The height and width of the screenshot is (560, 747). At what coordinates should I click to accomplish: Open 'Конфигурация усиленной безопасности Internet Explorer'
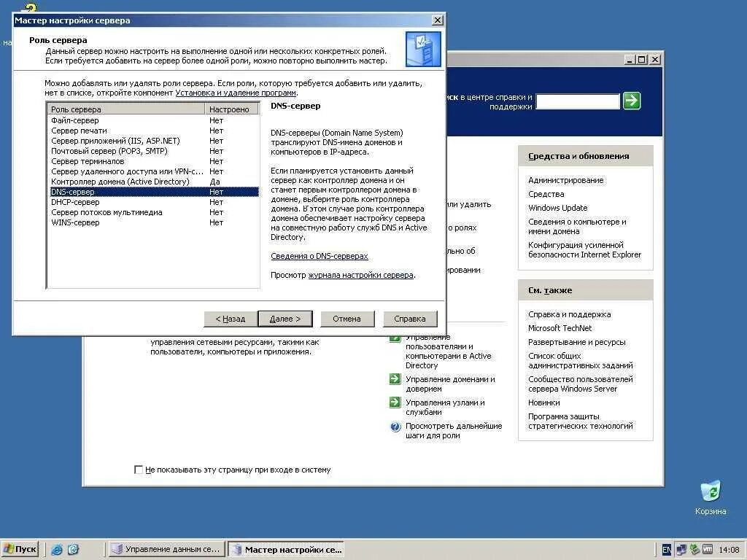tap(584, 249)
